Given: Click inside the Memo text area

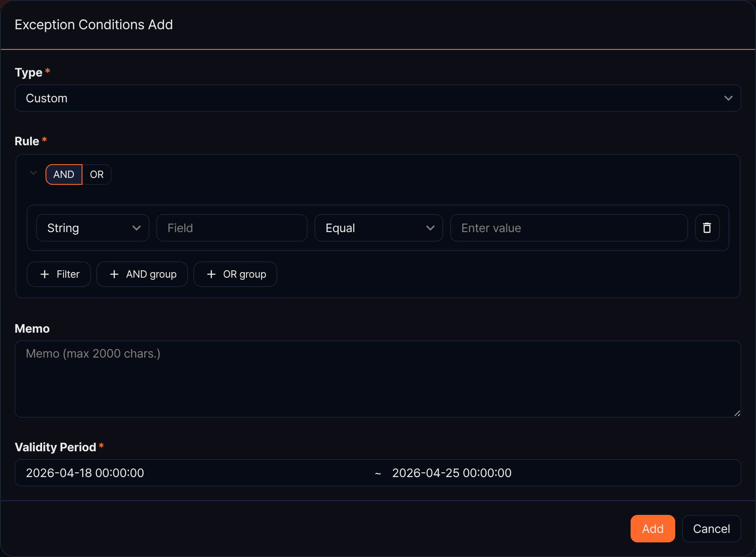Looking at the screenshot, I should pyautogui.click(x=378, y=379).
